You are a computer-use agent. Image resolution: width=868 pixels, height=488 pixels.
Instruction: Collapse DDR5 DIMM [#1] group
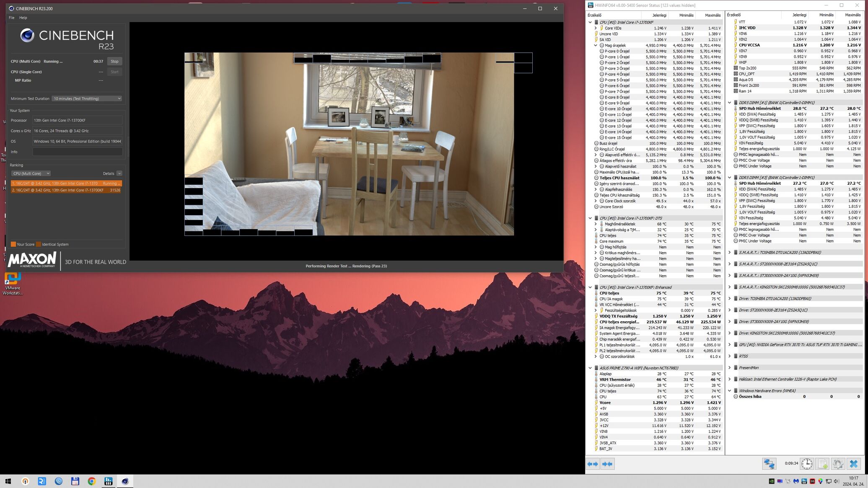click(730, 103)
